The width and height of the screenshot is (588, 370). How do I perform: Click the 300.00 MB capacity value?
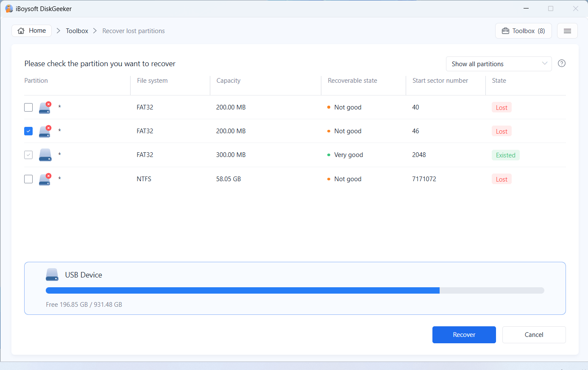pos(231,155)
